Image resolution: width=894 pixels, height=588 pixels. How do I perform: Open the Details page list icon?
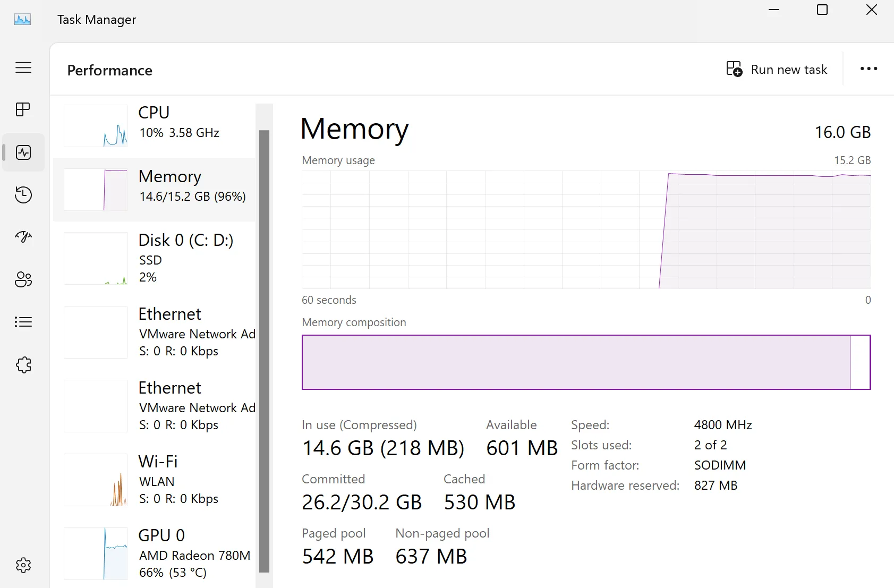(23, 322)
